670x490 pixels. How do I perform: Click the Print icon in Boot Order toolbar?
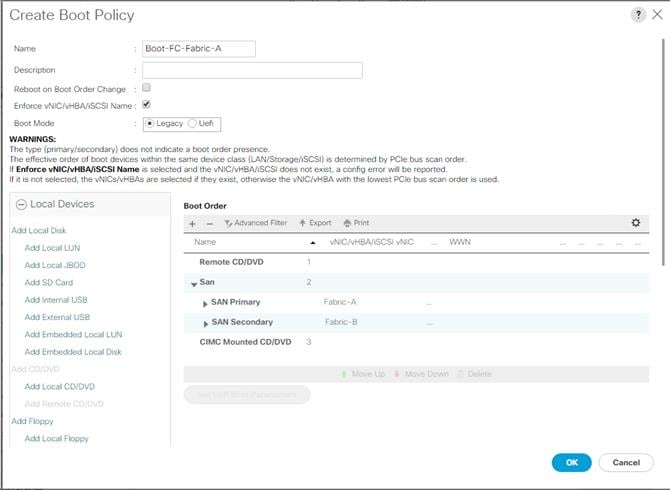tap(347, 223)
